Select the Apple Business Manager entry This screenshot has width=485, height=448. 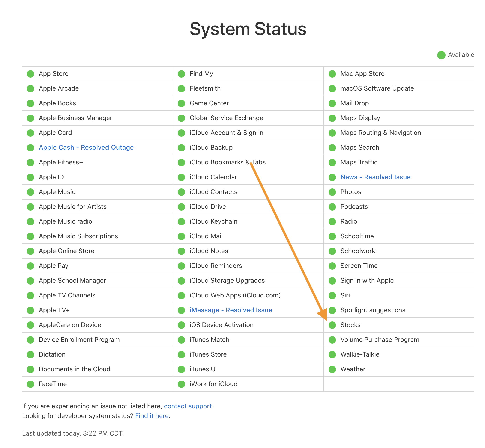click(x=75, y=118)
